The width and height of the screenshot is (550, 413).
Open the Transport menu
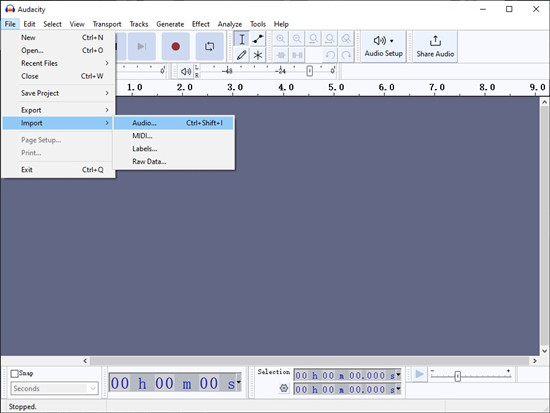click(x=107, y=24)
